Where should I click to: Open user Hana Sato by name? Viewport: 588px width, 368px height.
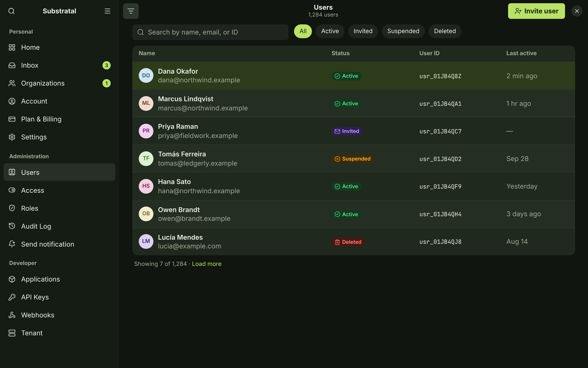coord(174,181)
